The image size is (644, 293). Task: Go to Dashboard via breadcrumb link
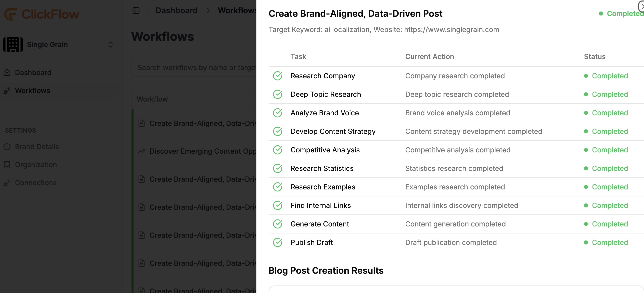pos(176,11)
